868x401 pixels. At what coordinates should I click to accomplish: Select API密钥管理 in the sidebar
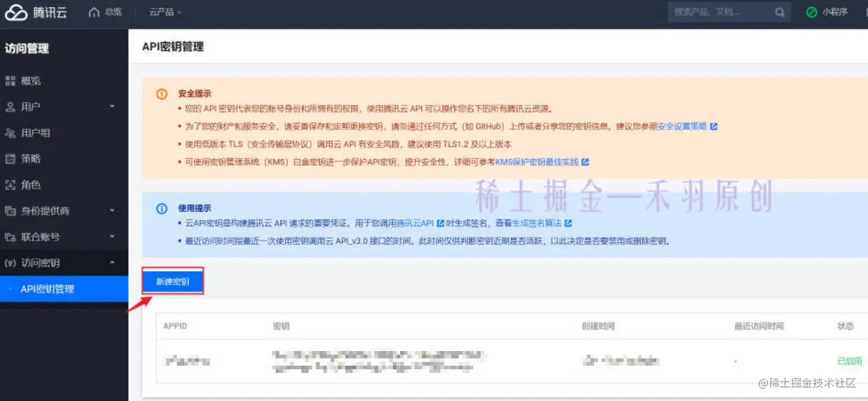click(64, 289)
